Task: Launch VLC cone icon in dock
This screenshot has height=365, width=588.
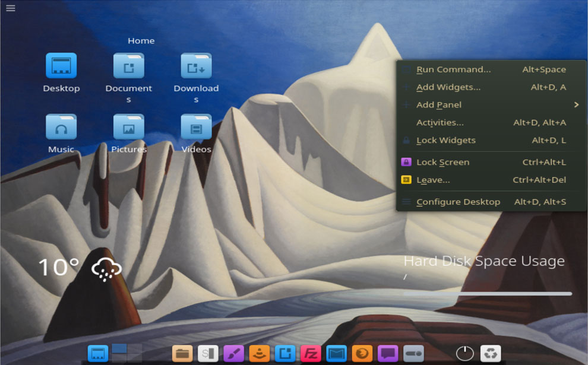Action: (259, 353)
